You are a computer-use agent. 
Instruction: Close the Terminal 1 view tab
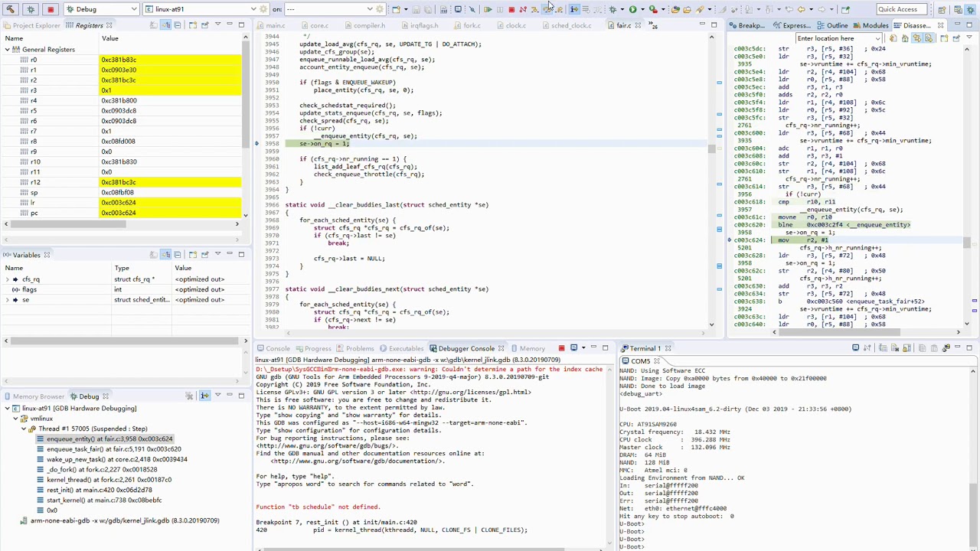[x=668, y=348]
